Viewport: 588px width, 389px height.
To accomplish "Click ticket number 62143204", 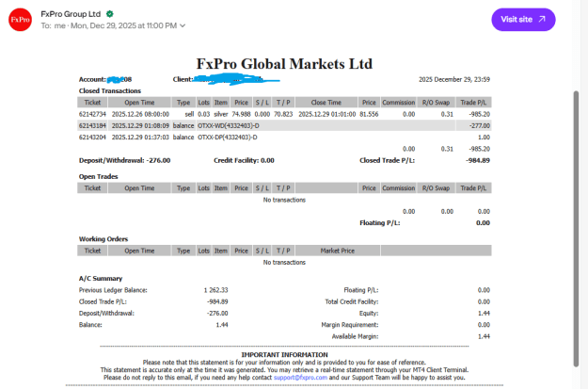I will pyautogui.click(x=92, y=138).
